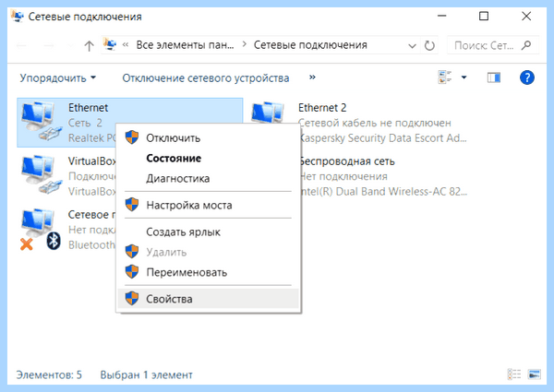Select the Bluetooth network connection icon
This screenshot has width=554, height=392.
coord(40,230)
